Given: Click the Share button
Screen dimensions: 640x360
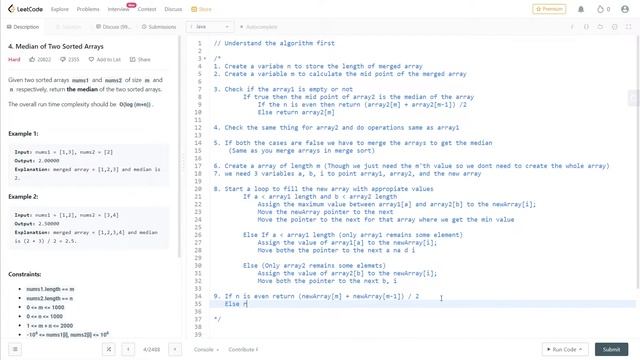Looking at the screenshot, I should coord(140,60).
